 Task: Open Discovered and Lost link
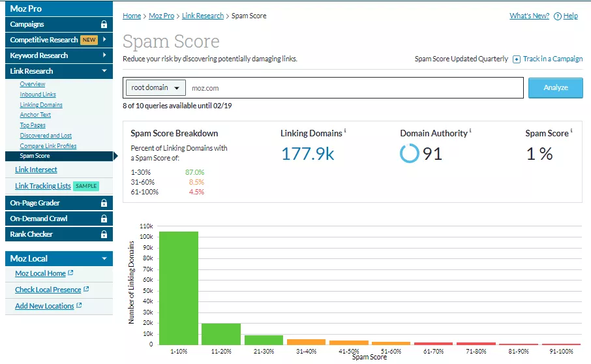coord(46,136)
